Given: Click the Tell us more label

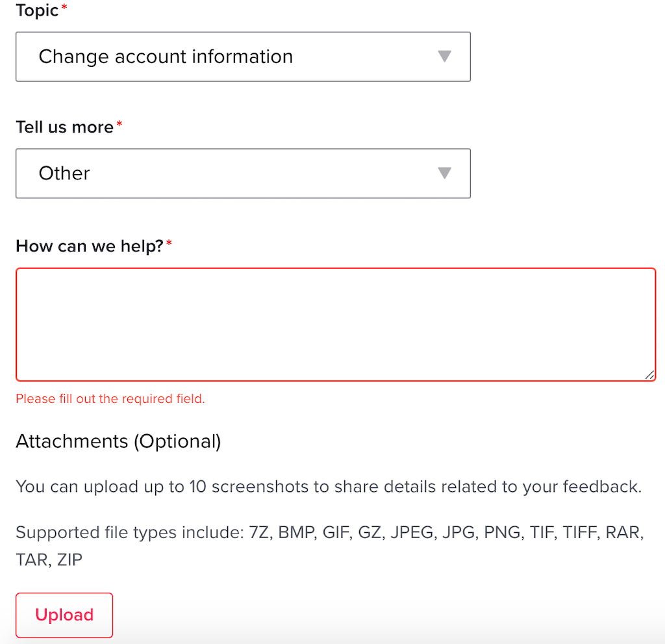Looking at the screenshot, I should click(x=64, y=127).
